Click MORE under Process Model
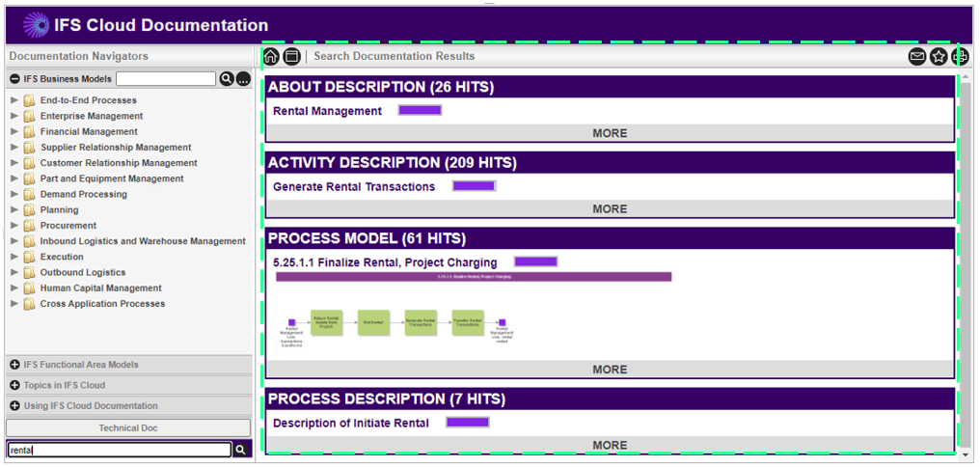Viewport: 980px width, 467px height. [x=610, y=370]
